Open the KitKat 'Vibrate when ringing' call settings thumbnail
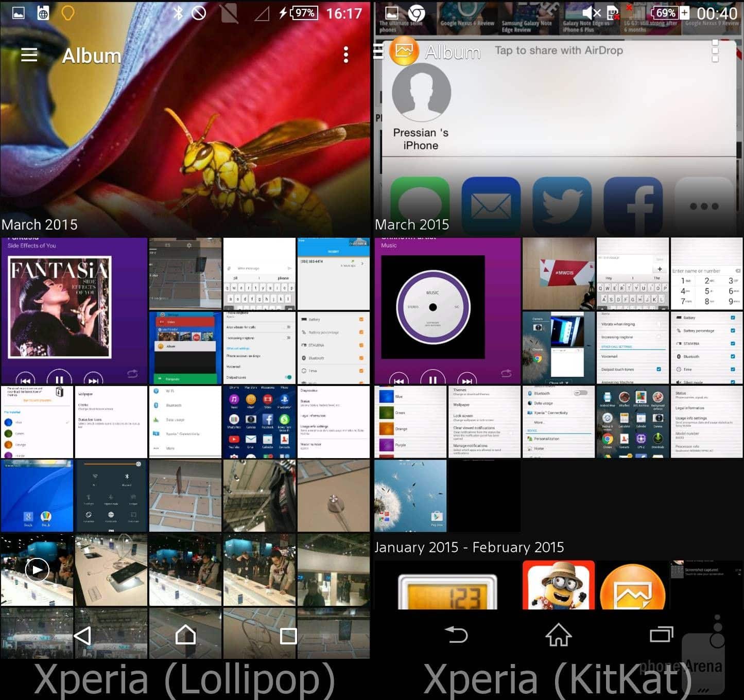Image resolution: width=744 pixels, height=700 pixels. pyautogui.click(x=633, y=348)
